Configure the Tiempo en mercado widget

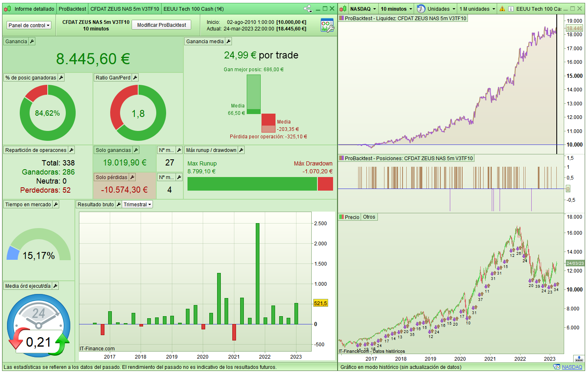tap(56, 204)
